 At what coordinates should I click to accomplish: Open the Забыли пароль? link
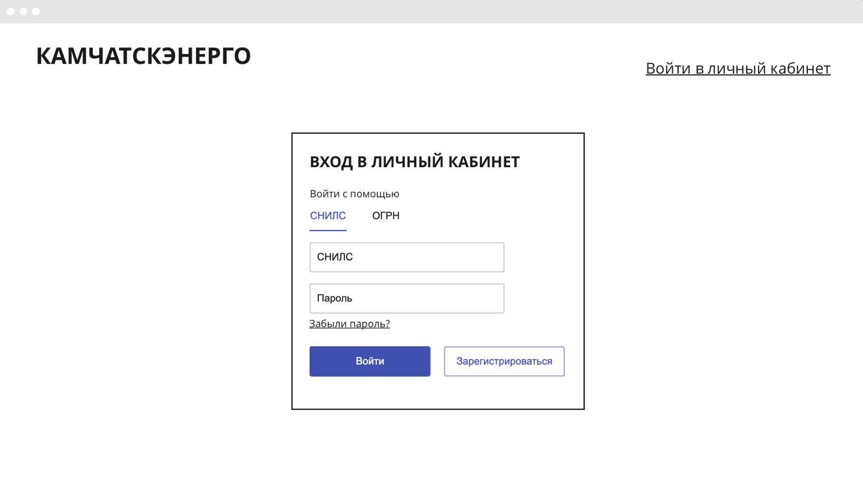[x=350, y=324]
